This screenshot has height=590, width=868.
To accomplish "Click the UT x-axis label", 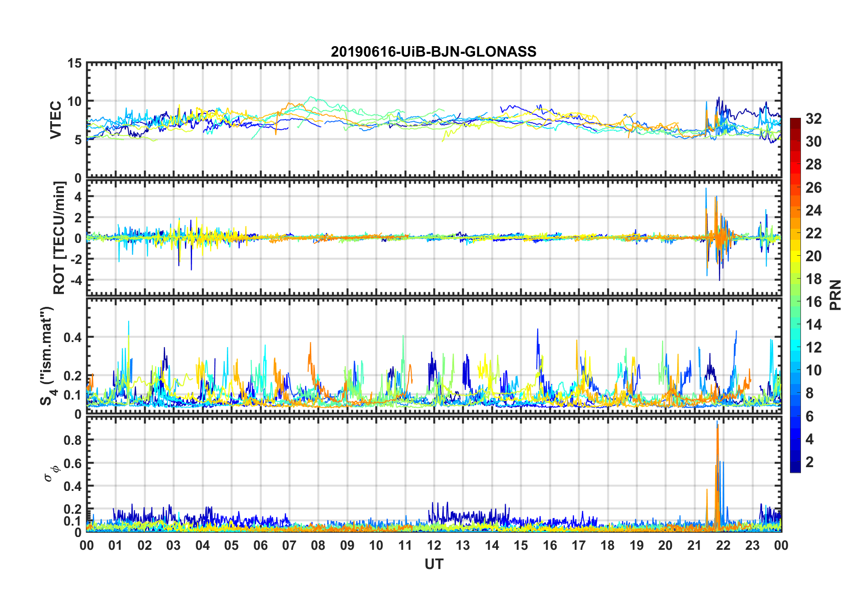I will point(434,564).
